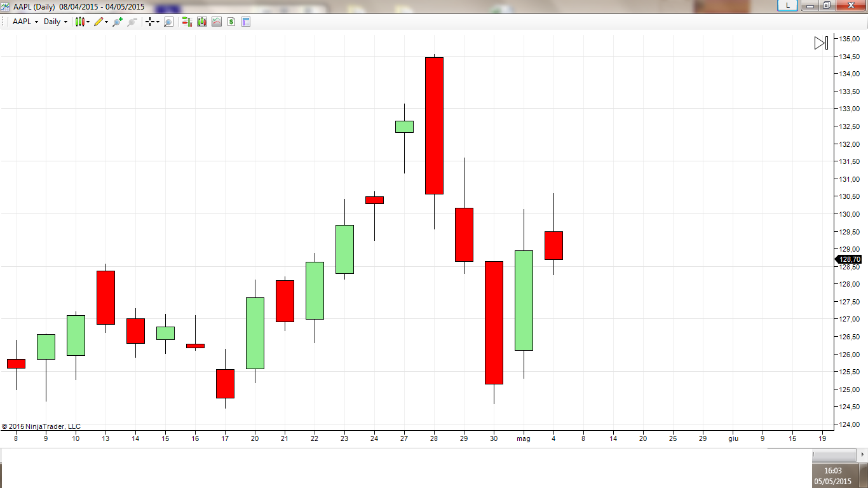This screenshot has height=488, width=868.
Task: Click the scrollbar right arrow below the chart
Action: click(x=862, y=456)
